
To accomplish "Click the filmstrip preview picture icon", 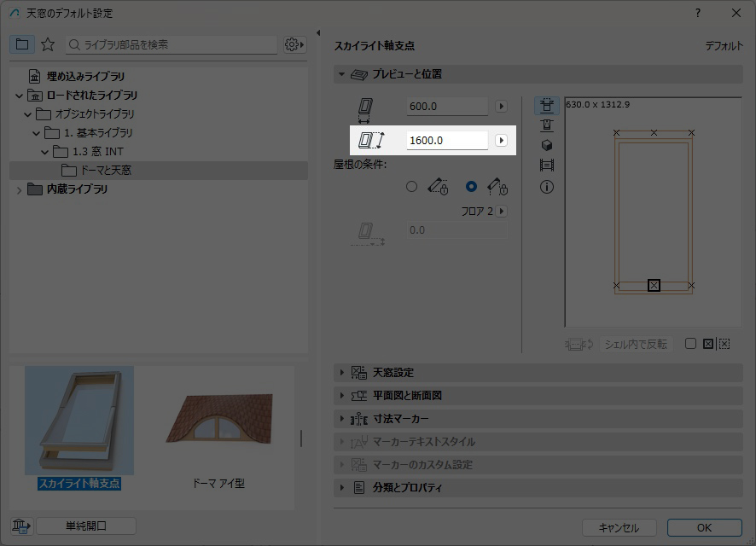I will [547, 166].
